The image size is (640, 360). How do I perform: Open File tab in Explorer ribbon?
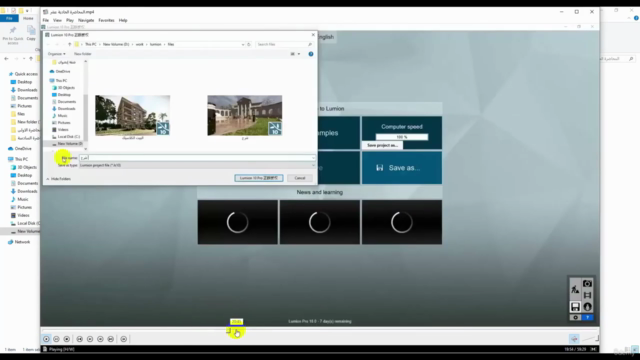point(9,18)
